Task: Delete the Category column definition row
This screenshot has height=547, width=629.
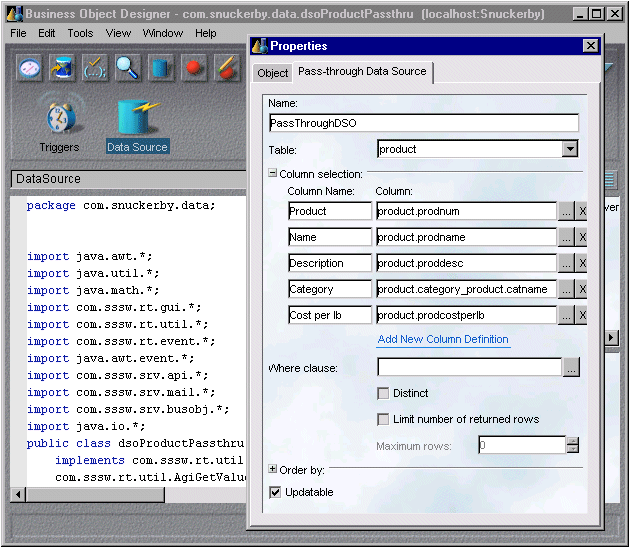Action: pos(582,289)
